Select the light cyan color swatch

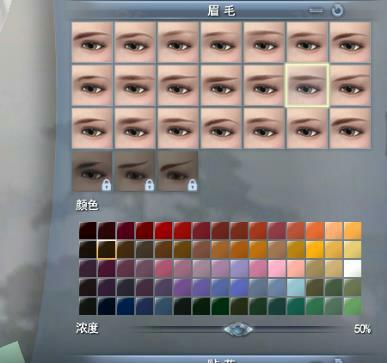296,288
